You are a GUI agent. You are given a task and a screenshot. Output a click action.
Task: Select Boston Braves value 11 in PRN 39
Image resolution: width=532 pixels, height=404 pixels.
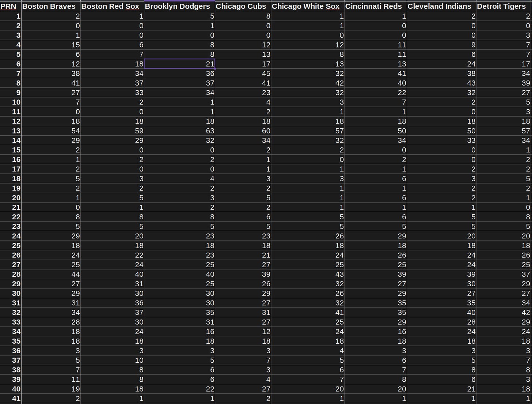coord(51,379)
